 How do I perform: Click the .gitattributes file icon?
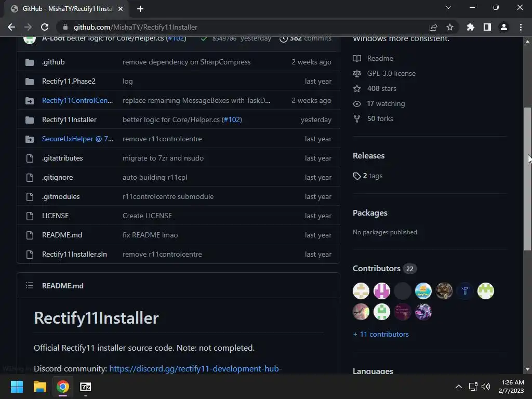(30, 158)
